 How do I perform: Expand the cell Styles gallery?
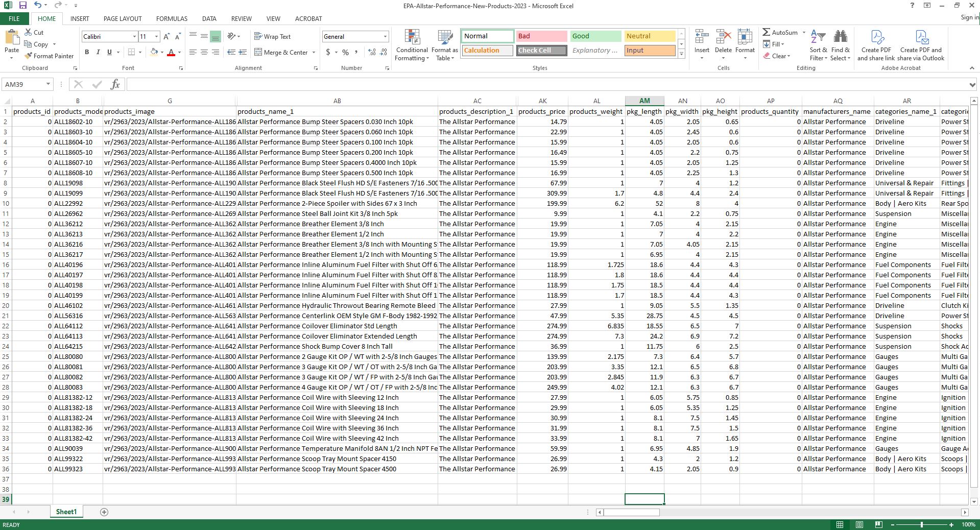tap(681, 54)
